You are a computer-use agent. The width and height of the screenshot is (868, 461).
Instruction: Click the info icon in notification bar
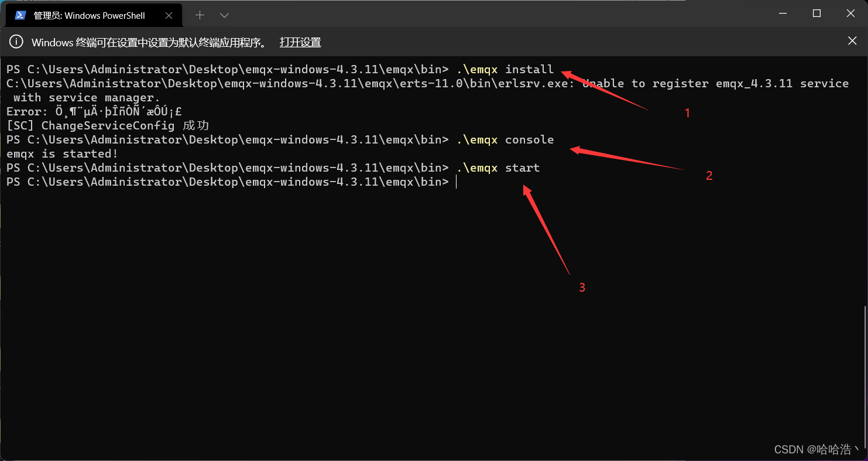17,42
